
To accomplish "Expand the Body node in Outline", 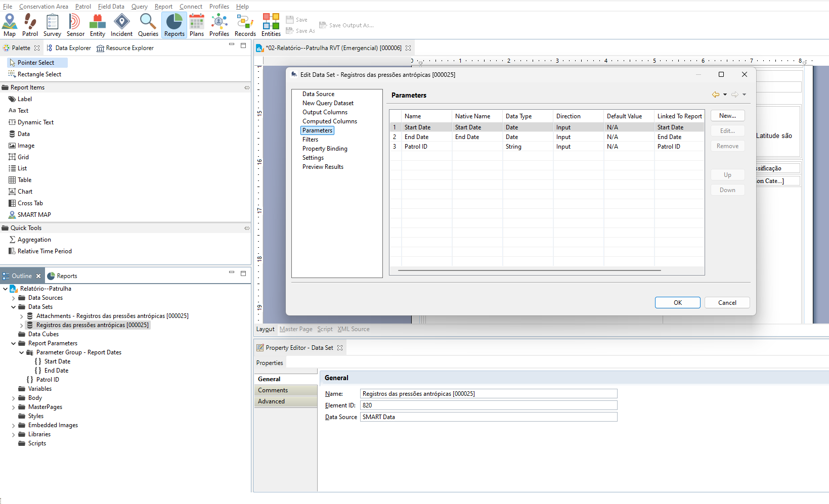I will [x=14, y=398].
